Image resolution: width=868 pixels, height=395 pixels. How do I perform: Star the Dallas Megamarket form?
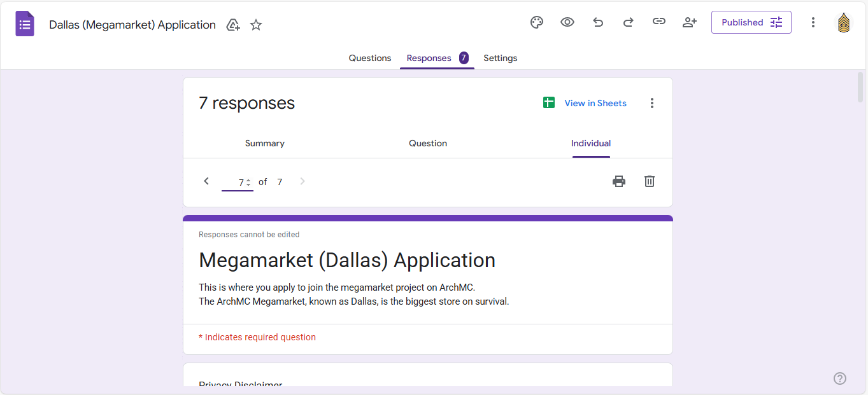coord(256,25)
